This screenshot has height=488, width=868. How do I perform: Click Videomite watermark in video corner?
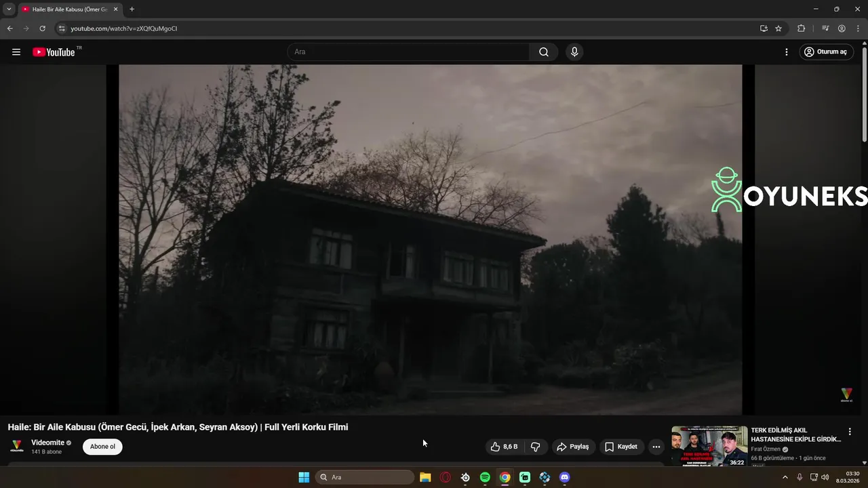click(846, 395)
